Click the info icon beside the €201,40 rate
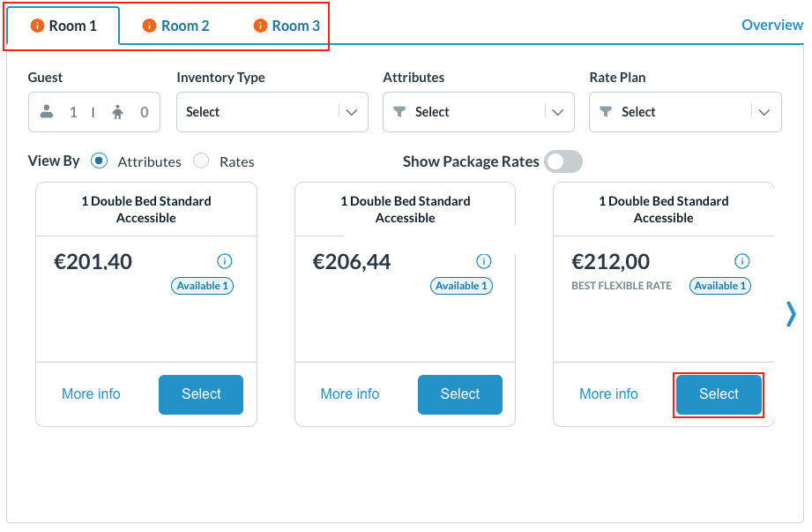812x532 pixels. [224, 261]
